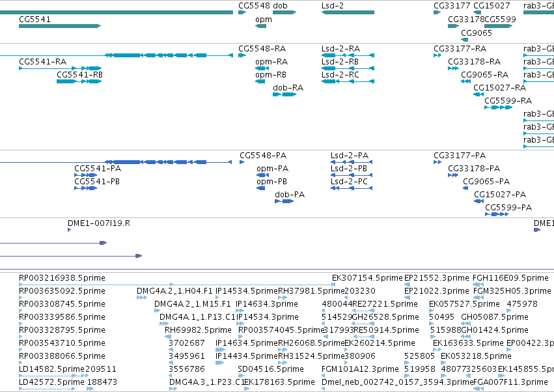The image size is (554, 392).
Task: Click the CG33178-PA protein label
Action: (x=474, y=169)
